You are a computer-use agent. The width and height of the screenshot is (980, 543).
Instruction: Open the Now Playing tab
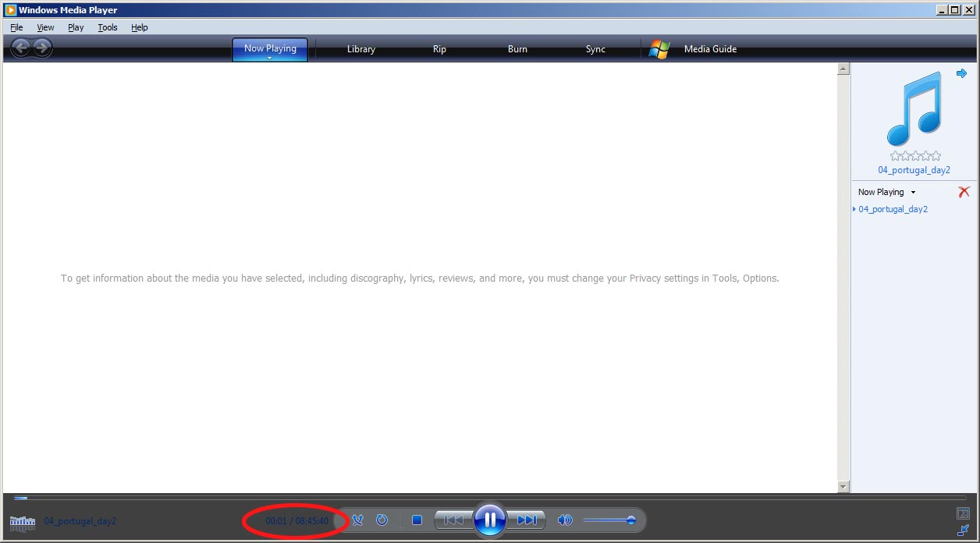[x=270, y=48]
